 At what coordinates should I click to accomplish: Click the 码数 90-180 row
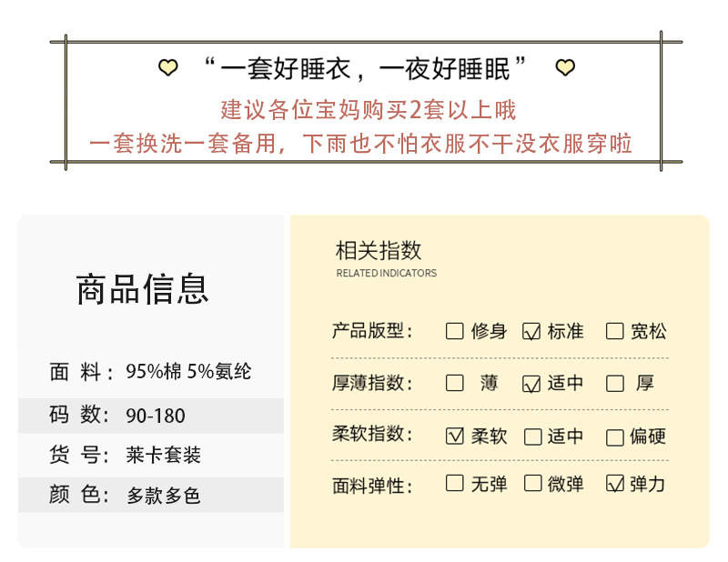(x=151, y=416)
